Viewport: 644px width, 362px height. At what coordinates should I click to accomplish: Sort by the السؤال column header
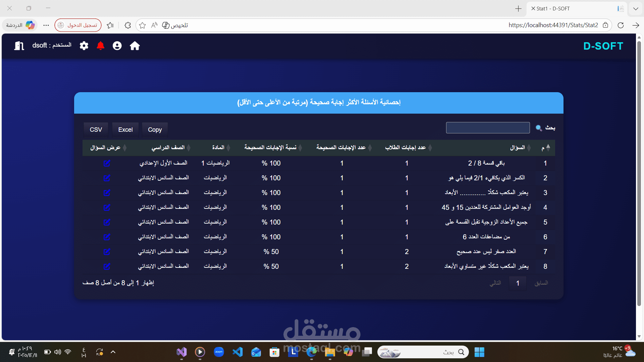click(x=517, y=148)
